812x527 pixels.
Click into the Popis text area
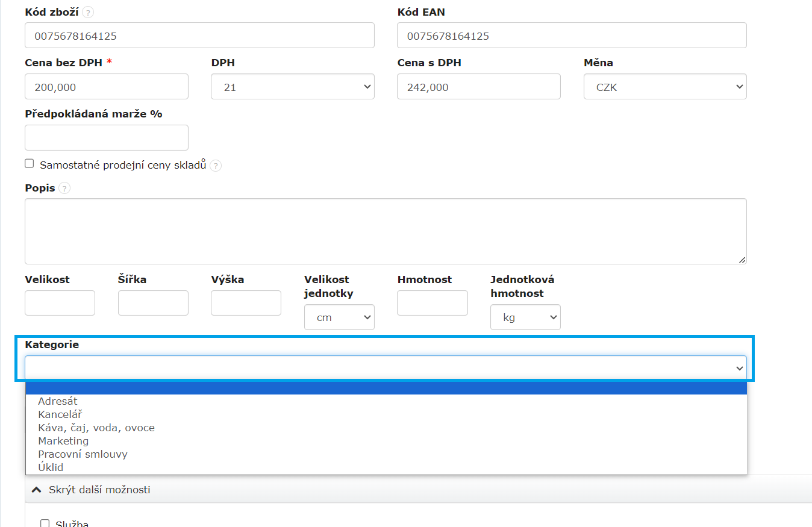point(386,231)
